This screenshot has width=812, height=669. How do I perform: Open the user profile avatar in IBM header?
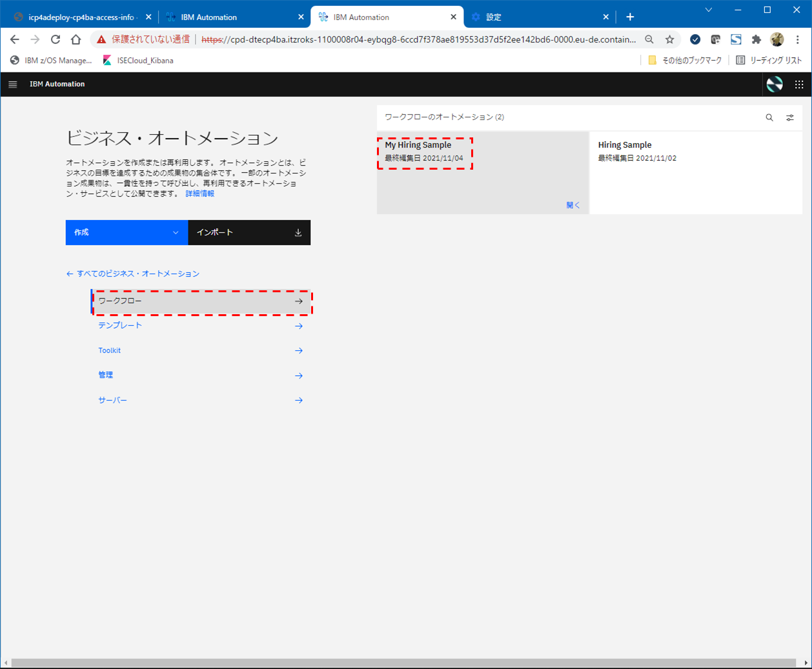[x=774, y=85]
